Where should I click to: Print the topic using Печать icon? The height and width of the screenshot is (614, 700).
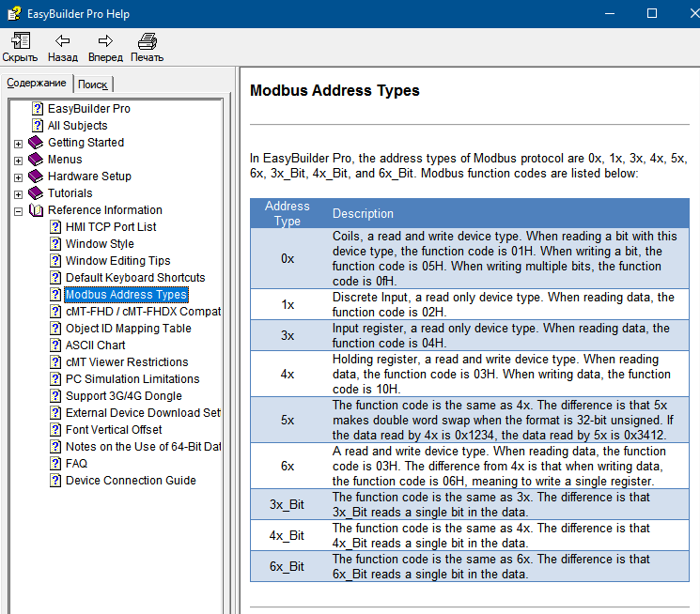148,41
